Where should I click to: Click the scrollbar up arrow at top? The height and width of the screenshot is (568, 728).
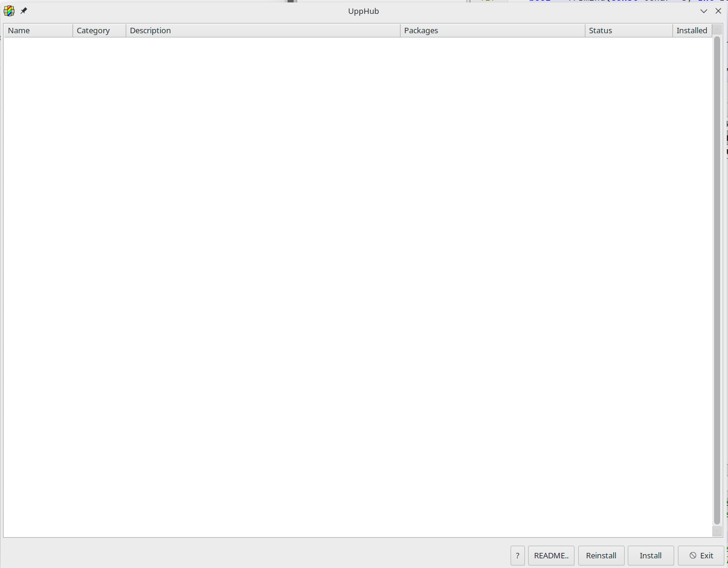click(717, 30)
